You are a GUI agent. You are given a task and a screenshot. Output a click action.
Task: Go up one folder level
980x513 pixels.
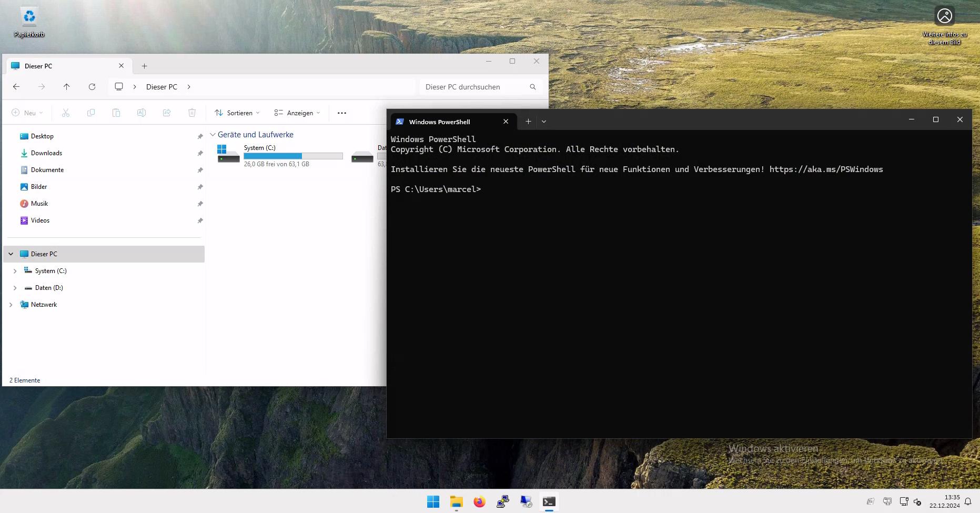(66, 87)
